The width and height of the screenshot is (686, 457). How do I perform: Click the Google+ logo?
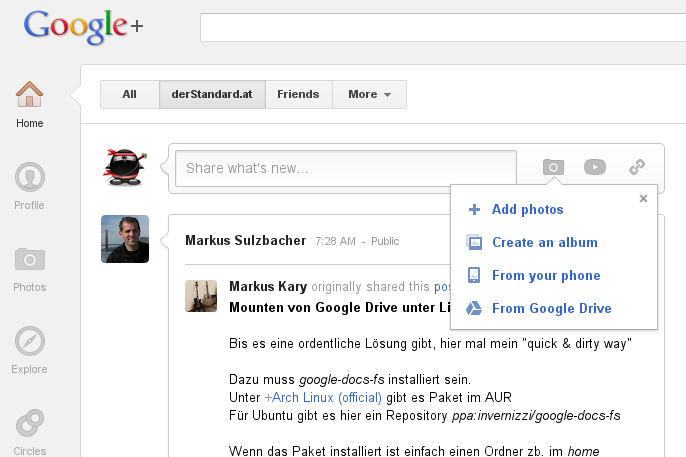click(84, 25)
